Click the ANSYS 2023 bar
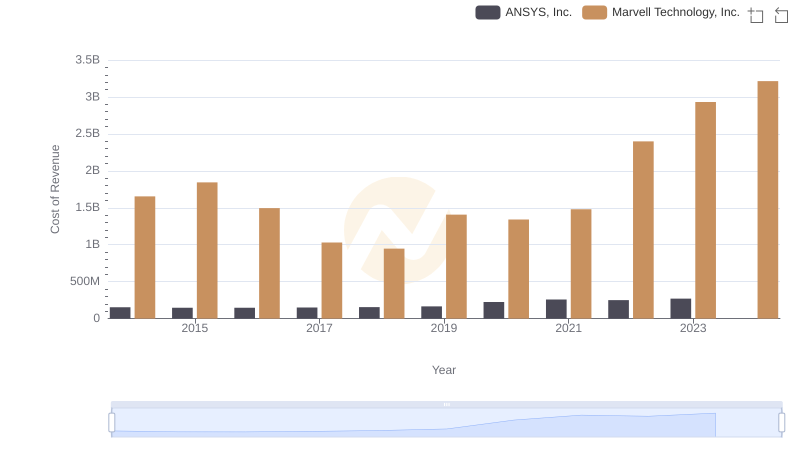This screenshot has height=461, width=800. pos(681,309)
